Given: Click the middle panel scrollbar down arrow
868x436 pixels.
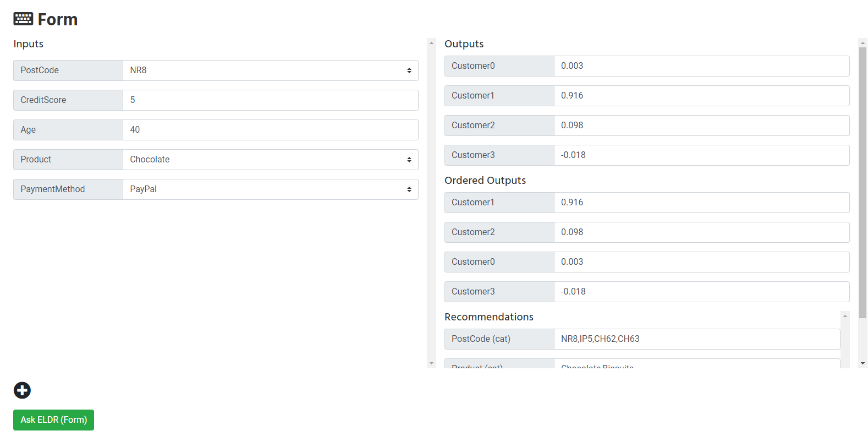Looking at the screenshot, I should point(431,363).
